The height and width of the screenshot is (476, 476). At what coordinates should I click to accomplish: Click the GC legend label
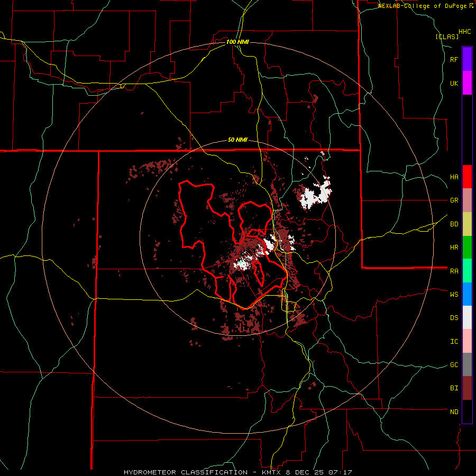click(454, 365)
